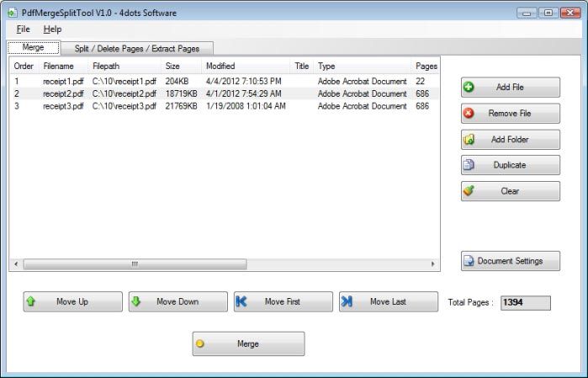Sort by the Order column header
Image resolution: width=588 pixels, height=378 pixels.
click(x=24, y=66)
